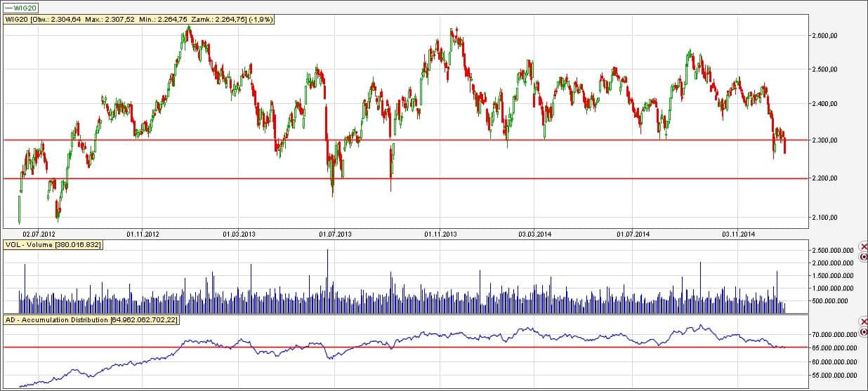Close the VOL Volume indicator panel
The image size is (868, 391).
point(863,247)
